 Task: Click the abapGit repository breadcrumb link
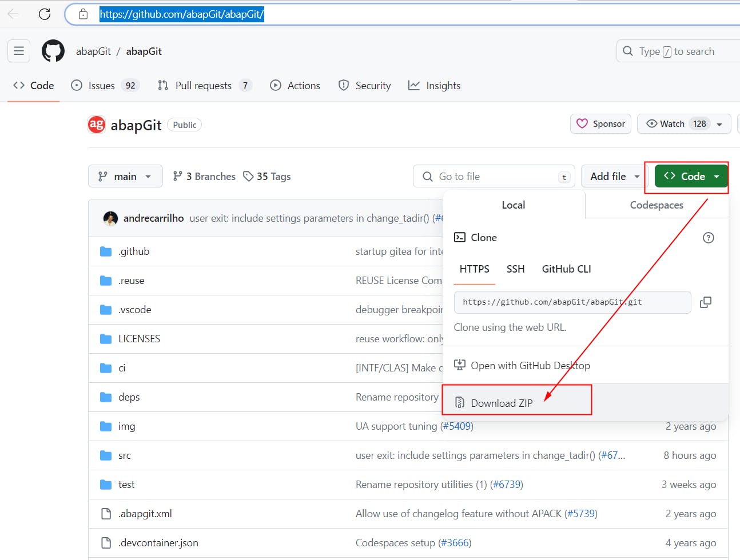pos(144,51)
